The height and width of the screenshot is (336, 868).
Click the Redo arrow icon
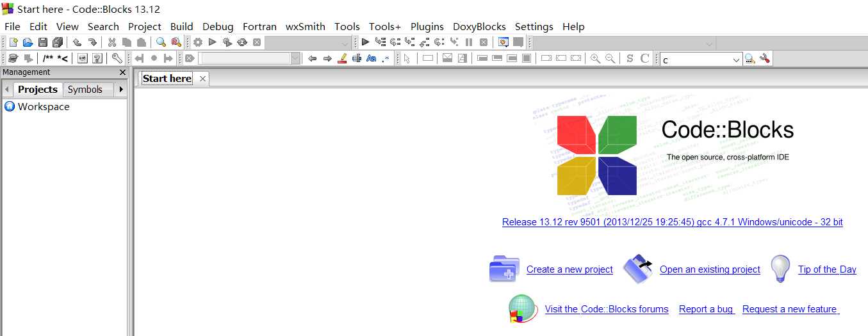pyautogui.click(x=92, y=42)
